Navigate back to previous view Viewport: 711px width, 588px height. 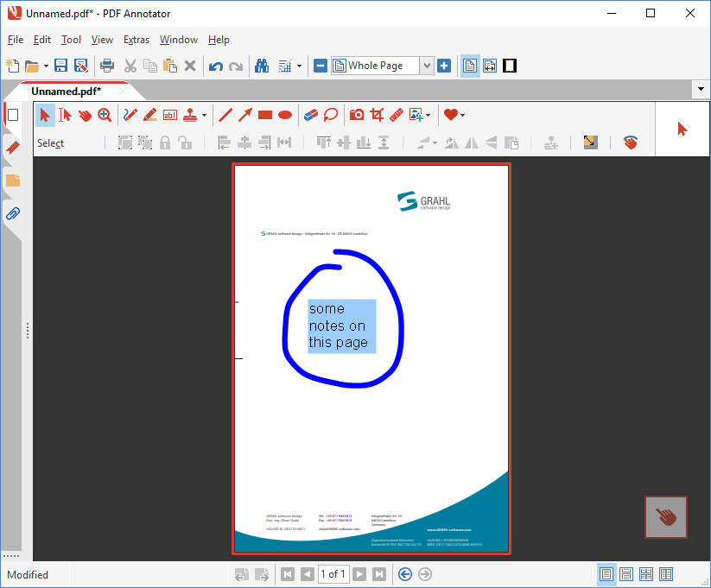(x=405, y=574)
